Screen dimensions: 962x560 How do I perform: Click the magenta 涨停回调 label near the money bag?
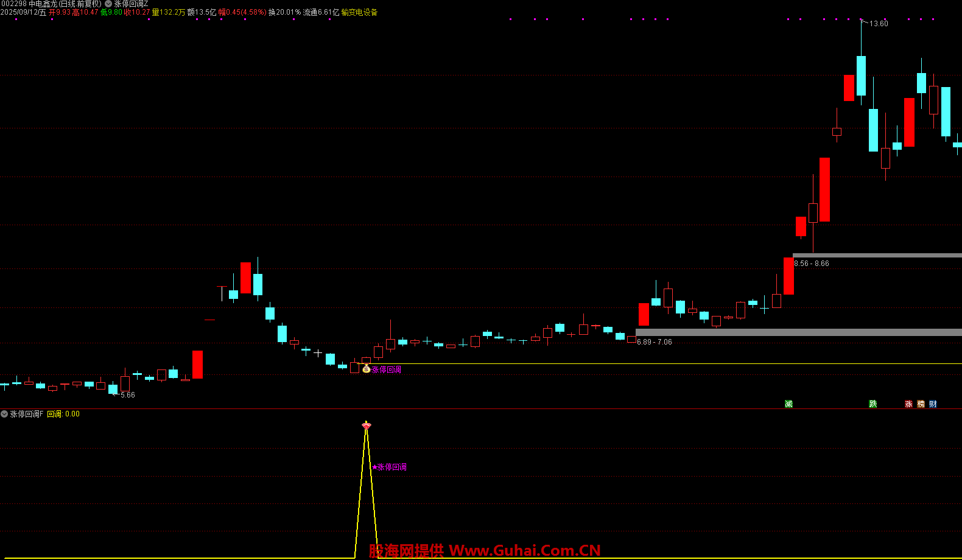[x=387, y=369]
